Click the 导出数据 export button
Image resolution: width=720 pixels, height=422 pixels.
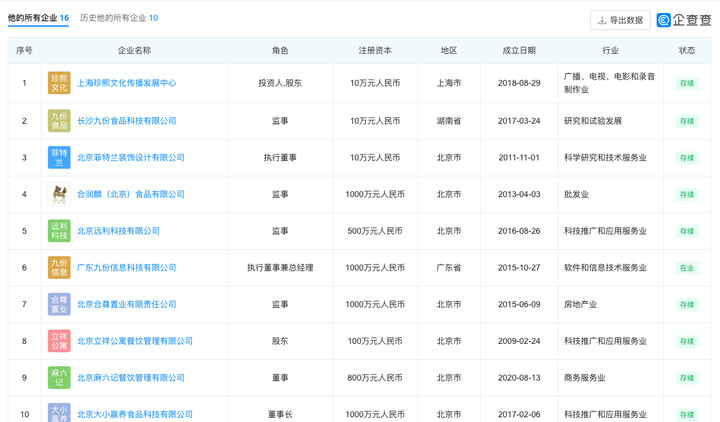620,20
